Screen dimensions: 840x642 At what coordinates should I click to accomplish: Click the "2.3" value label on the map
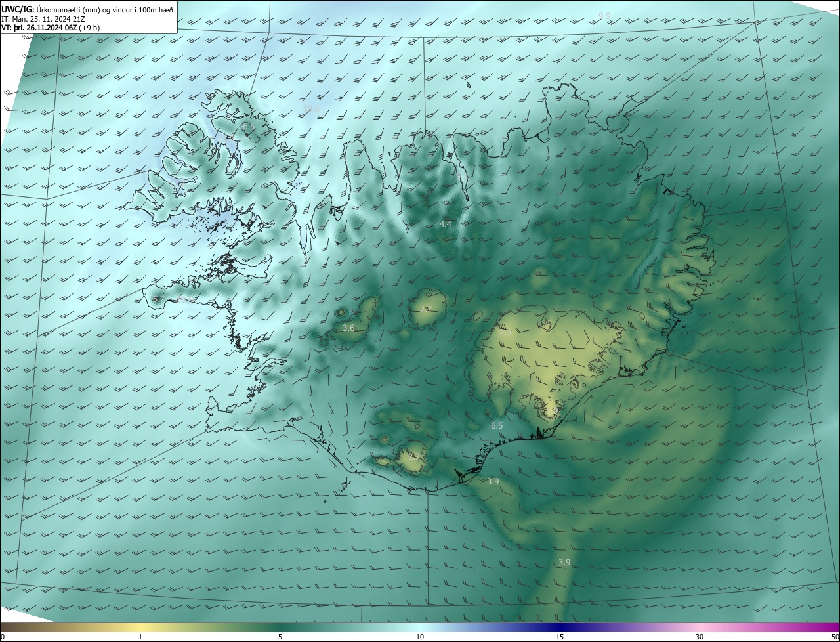[505, 333]
